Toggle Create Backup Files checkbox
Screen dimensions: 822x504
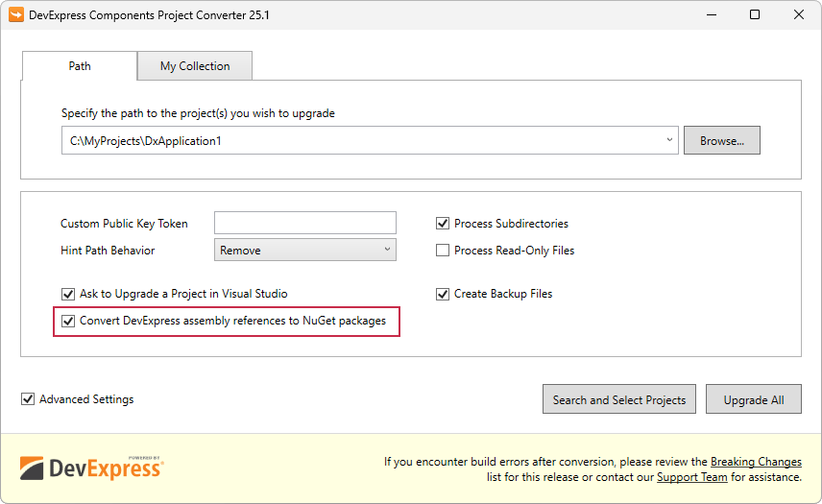point(443,294)
